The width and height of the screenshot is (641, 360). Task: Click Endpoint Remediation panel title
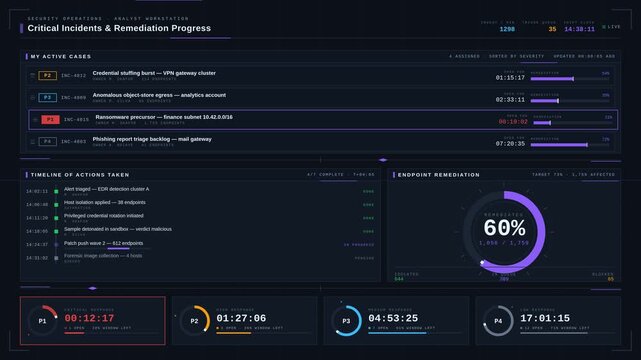pyautogui.click(x=439, y=175)
